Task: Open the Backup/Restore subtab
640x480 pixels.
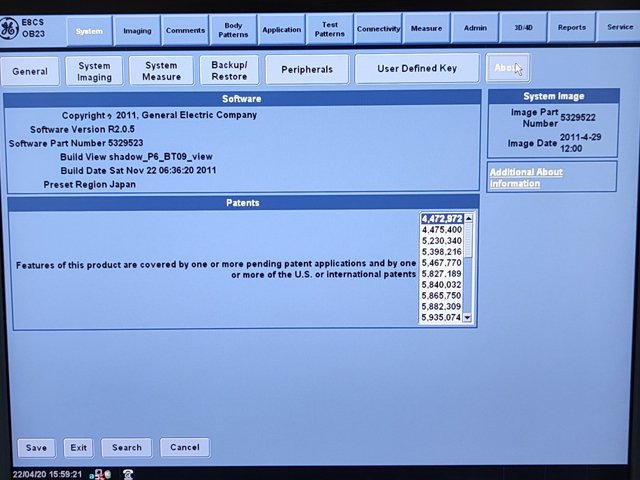Action: click(229, 70)
